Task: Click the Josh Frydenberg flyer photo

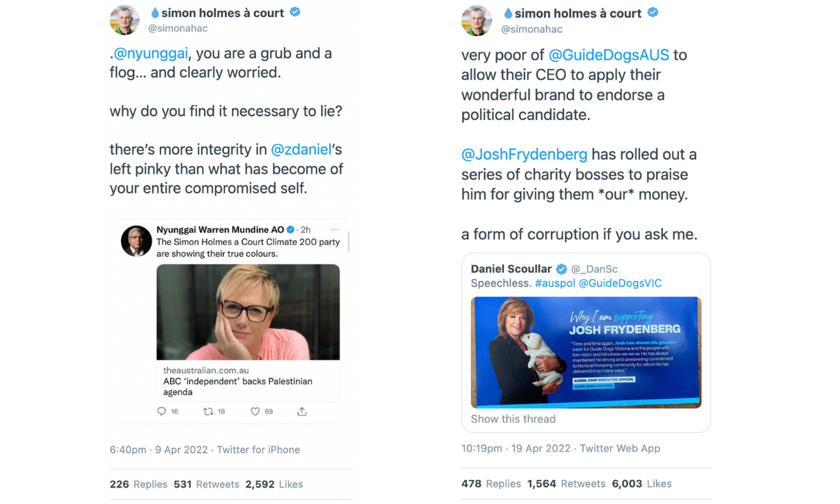Action: [x=585, y=353]
